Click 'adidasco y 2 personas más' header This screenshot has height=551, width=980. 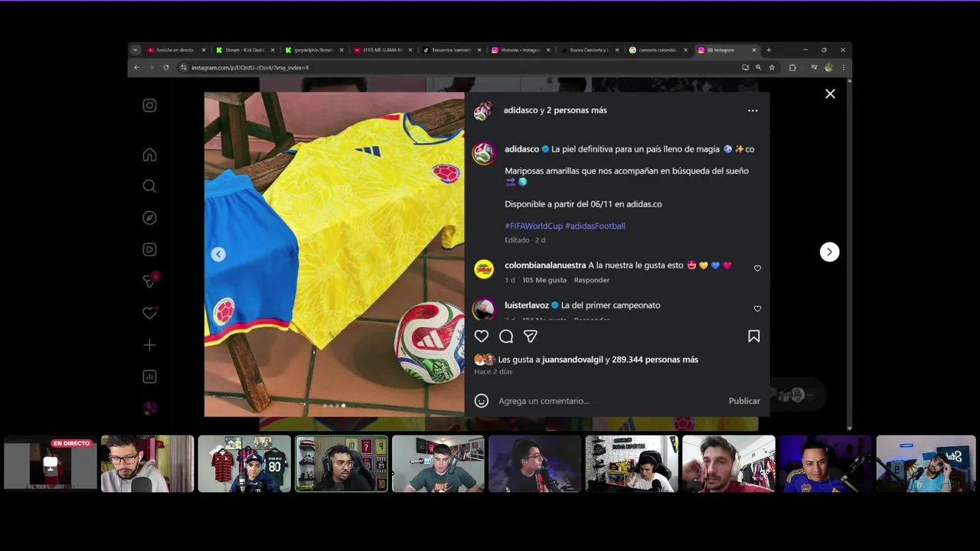[x=555, y=110]
